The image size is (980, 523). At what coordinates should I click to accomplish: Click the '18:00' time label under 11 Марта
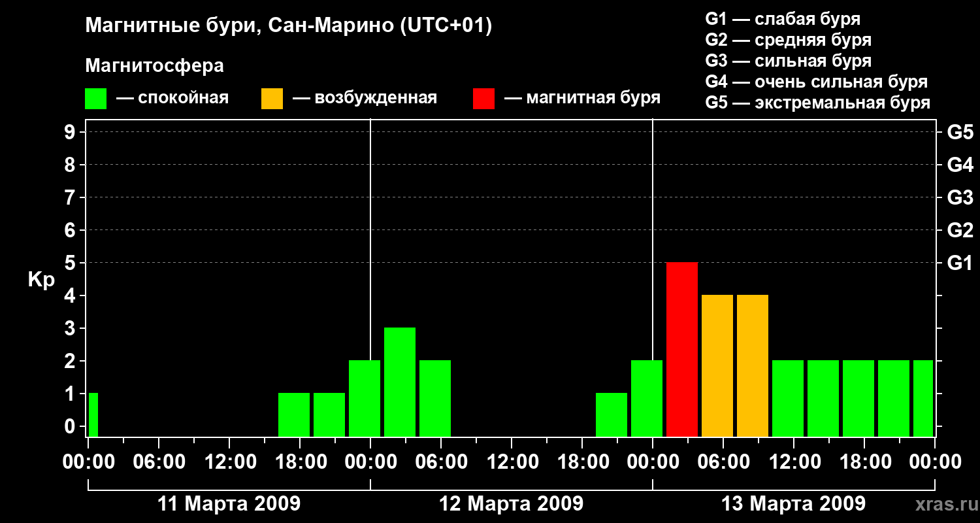(300, 463)
